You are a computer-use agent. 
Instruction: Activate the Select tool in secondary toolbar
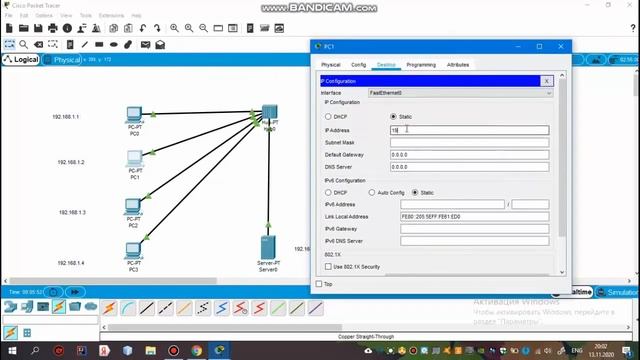point(9,44)
